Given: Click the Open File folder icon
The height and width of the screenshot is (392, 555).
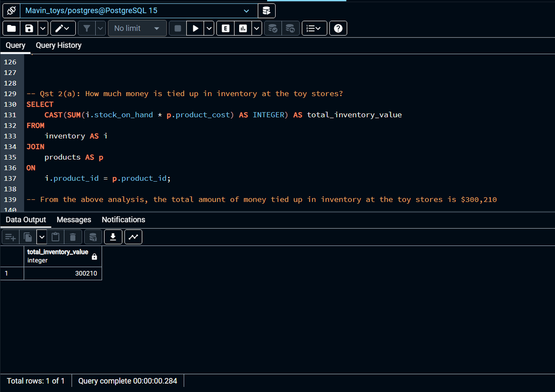Looking at the screenshot, I should (12, 29).
